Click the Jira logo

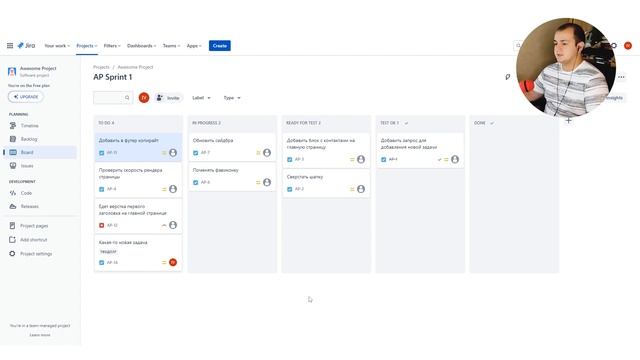point(26,46)
